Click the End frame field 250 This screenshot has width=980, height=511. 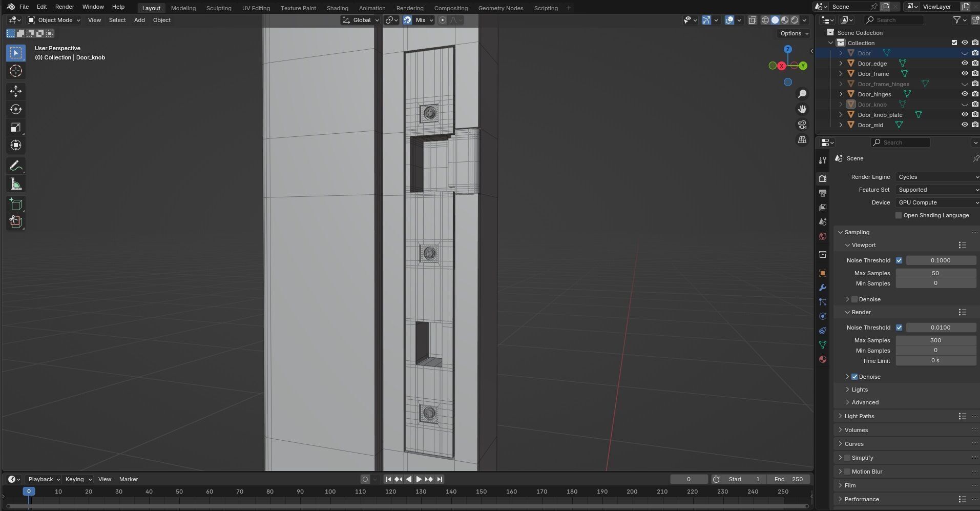[789, 479]
